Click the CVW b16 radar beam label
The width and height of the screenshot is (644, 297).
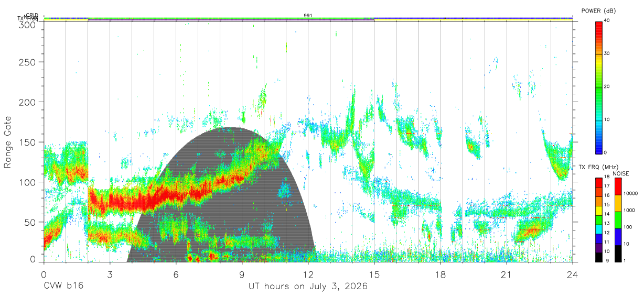pos(63,287)
